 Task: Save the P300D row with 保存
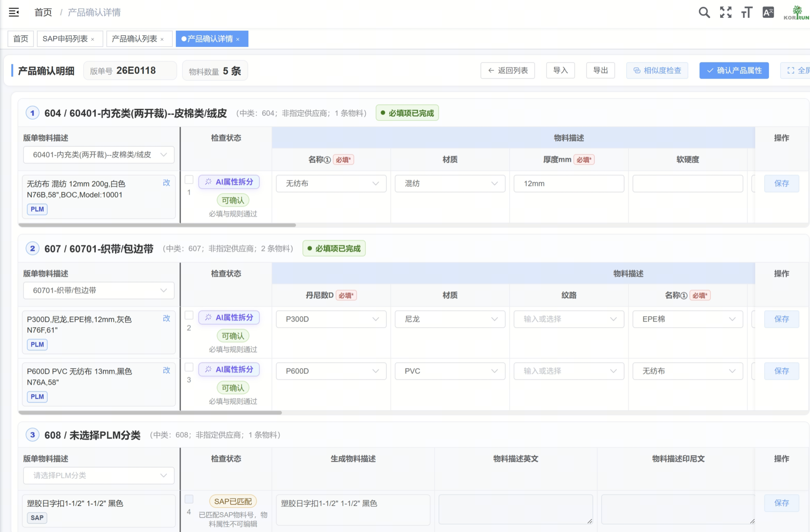(782, 319)
